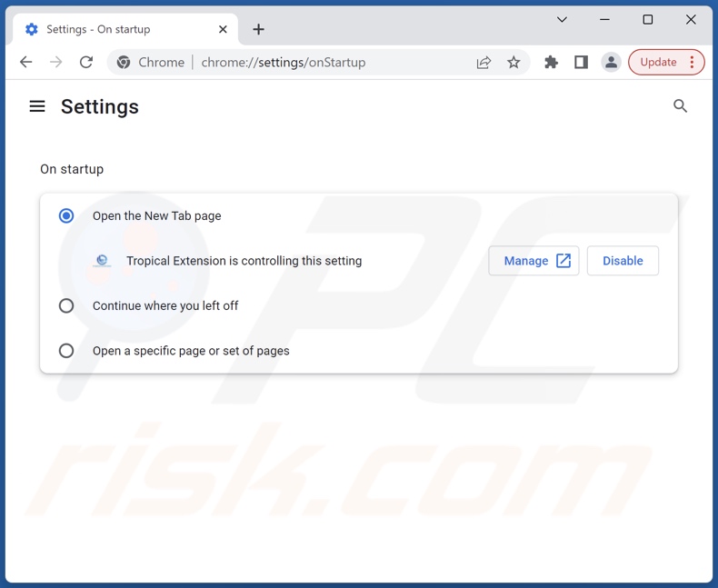Viewport: 718px width, 588px height.
Task: Go back to the previous page
Action: (x=26, y=62)
